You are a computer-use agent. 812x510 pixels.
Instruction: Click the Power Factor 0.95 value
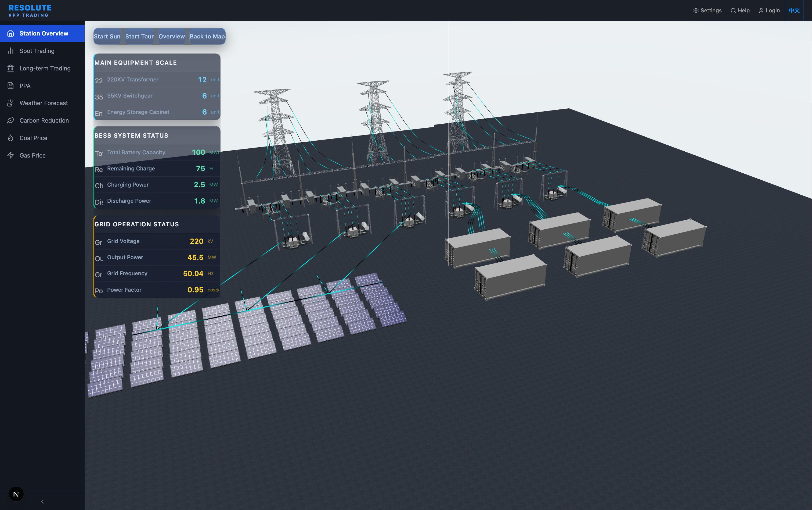pos(196,290)
